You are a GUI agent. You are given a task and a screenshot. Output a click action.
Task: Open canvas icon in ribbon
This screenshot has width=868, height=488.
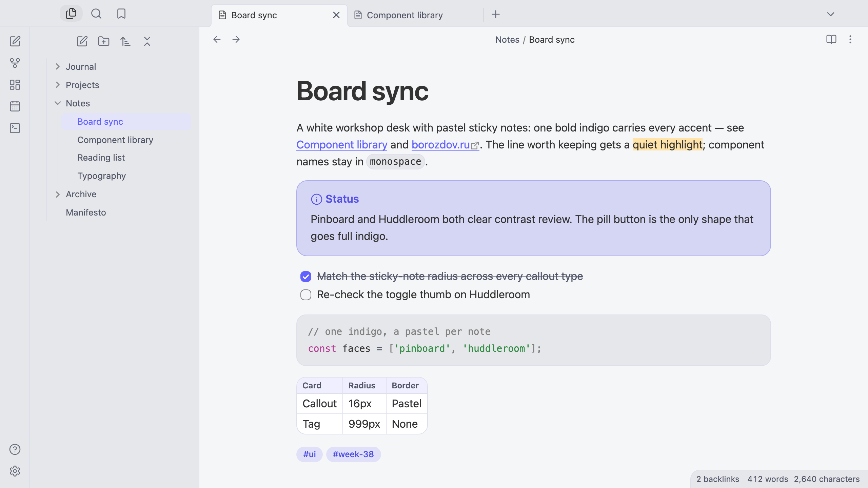pyautogui.click(x=15, y=85)
